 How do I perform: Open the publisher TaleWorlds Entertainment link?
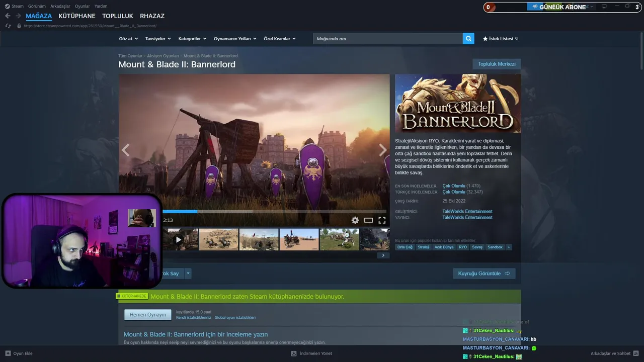[x=467, y=217]
